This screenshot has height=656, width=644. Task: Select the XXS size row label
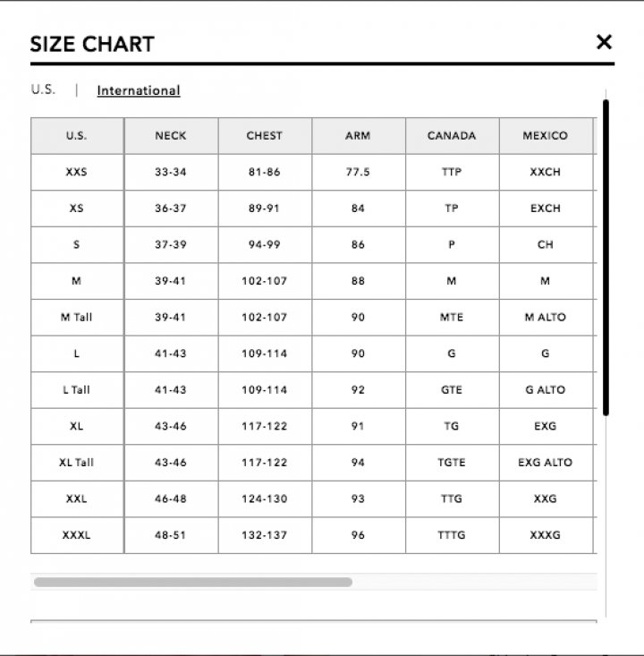(77, 172)
